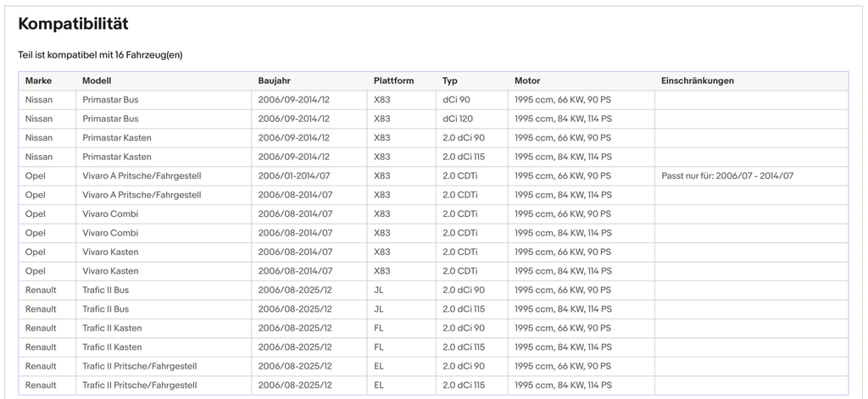Click '1995 ccm, 84 KW, 114 PS' in Vivaro Kasten row
This screenshot has height=399, width=868.
(564, 270)
